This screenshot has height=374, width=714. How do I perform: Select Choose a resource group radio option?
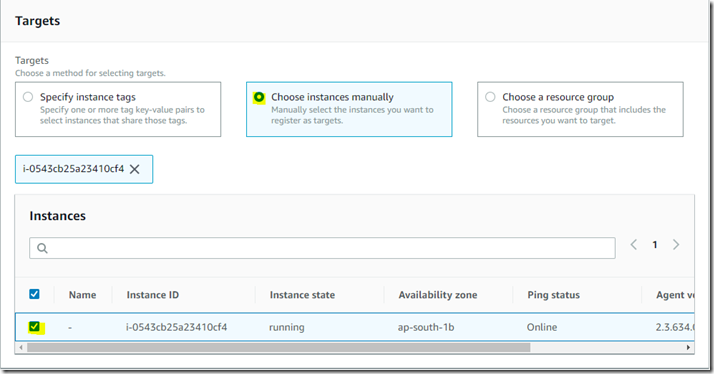pyautogui.click(x=490, y=97)
